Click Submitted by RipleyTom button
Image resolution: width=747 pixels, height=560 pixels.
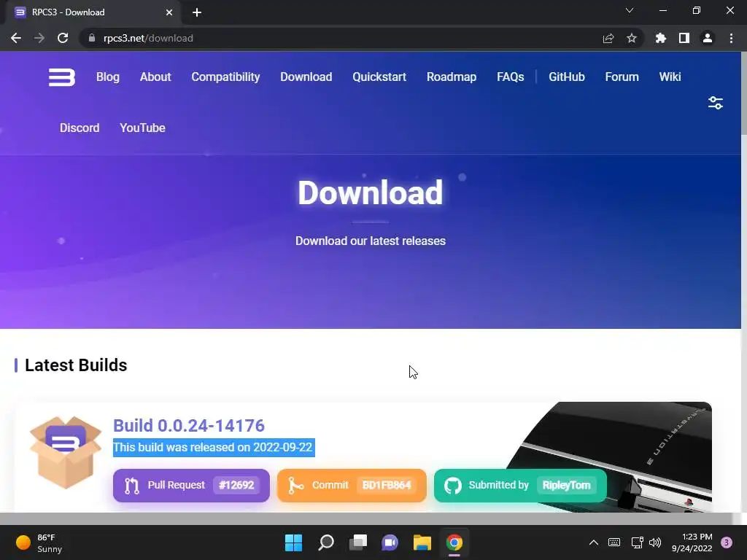point(520,485)
